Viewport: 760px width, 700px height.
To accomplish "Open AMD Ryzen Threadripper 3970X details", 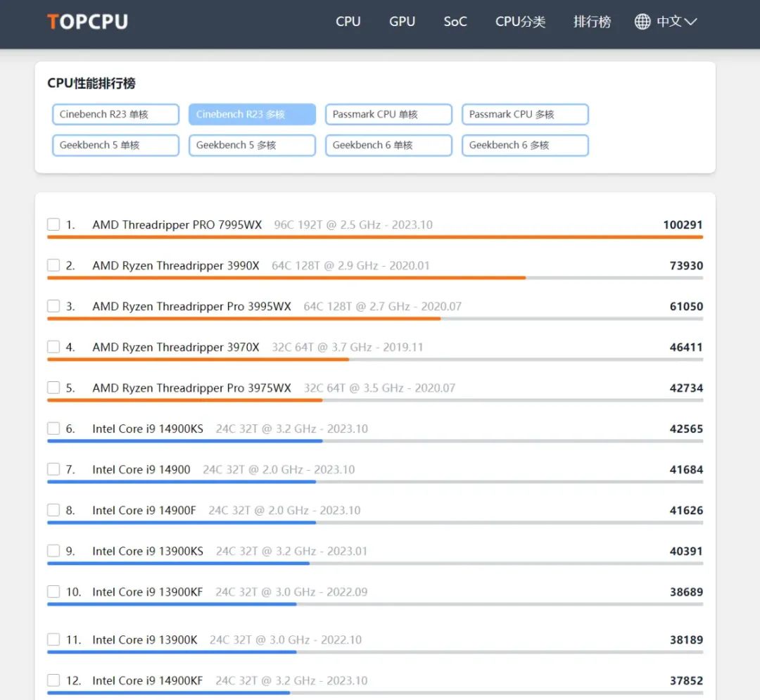I will click(x=176, y=347).
